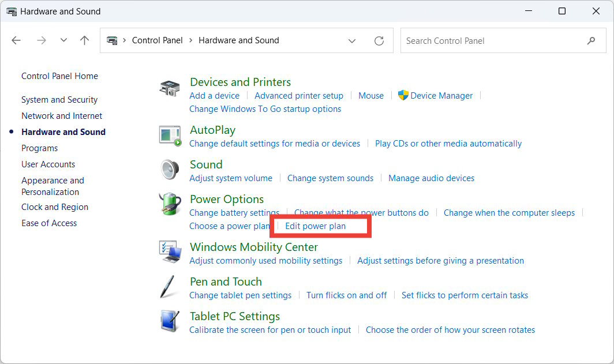Open Edit power plan
This screenshot has width=614, height=364.
pyautogui.click(x=320, y=226)
